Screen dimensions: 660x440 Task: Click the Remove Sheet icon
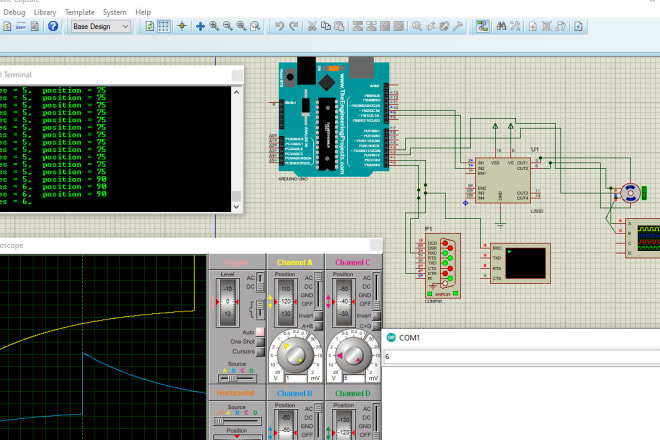tap(546, 26)
